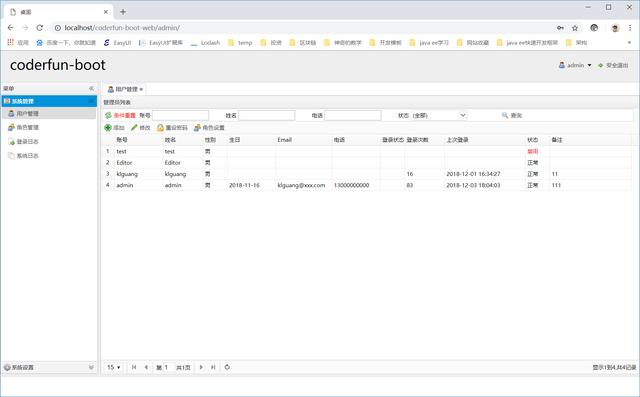Open the apps grid bookmark shortcut
This screenshot has height=397, width=640.
pyautogui.click(x=18, y=42)
